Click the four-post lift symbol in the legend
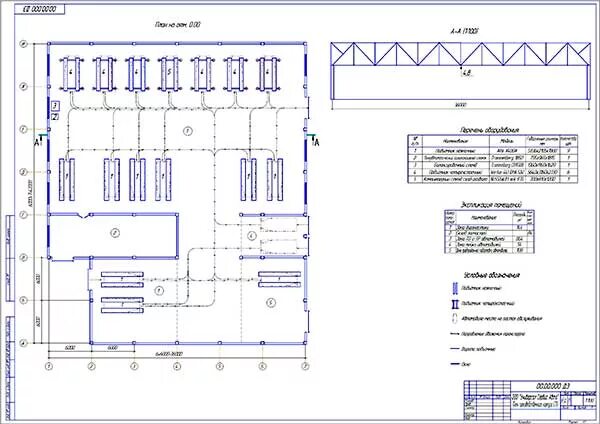600x424 pixels. (x=455, y=303)
